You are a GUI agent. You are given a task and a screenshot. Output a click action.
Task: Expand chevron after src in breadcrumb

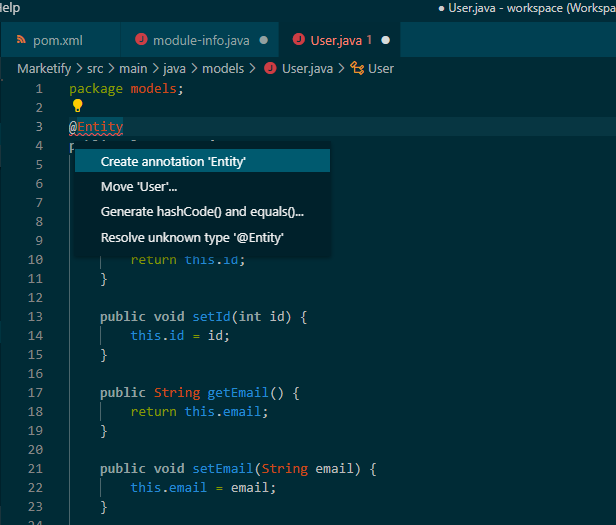pyautogui.click(x=112, y=69)
